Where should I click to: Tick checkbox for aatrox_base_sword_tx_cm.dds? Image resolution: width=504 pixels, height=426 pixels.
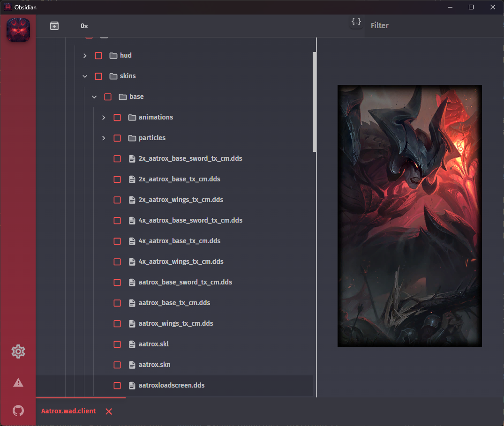pos(117,283)
